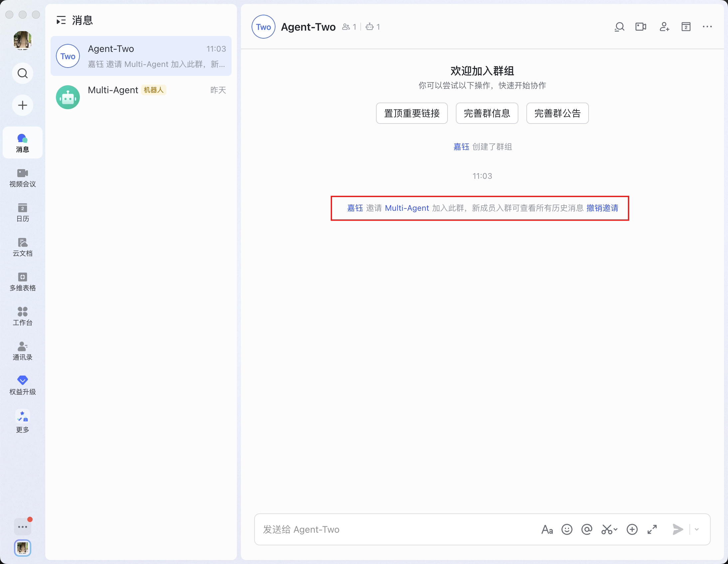Viewport: 728px width, 564px height.
Task: Open text formatting with the Aa icon
Action: pos(547,529)
